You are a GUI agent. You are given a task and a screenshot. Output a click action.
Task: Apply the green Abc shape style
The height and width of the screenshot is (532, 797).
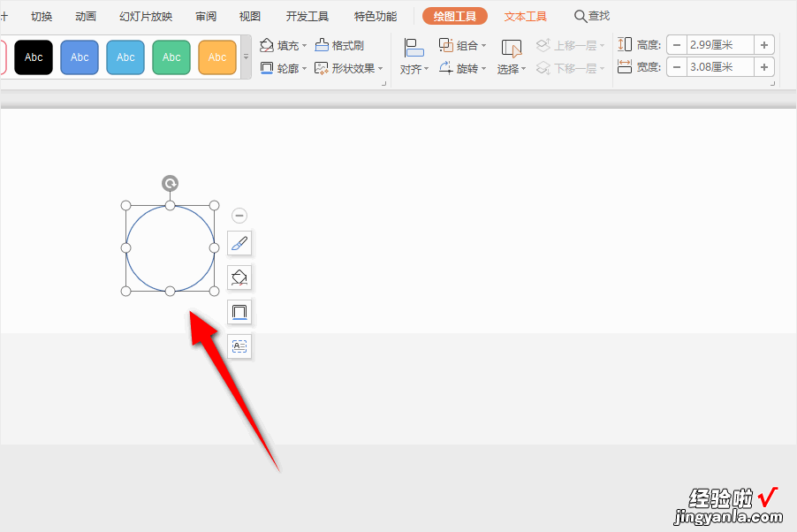(x=171, y=57)
